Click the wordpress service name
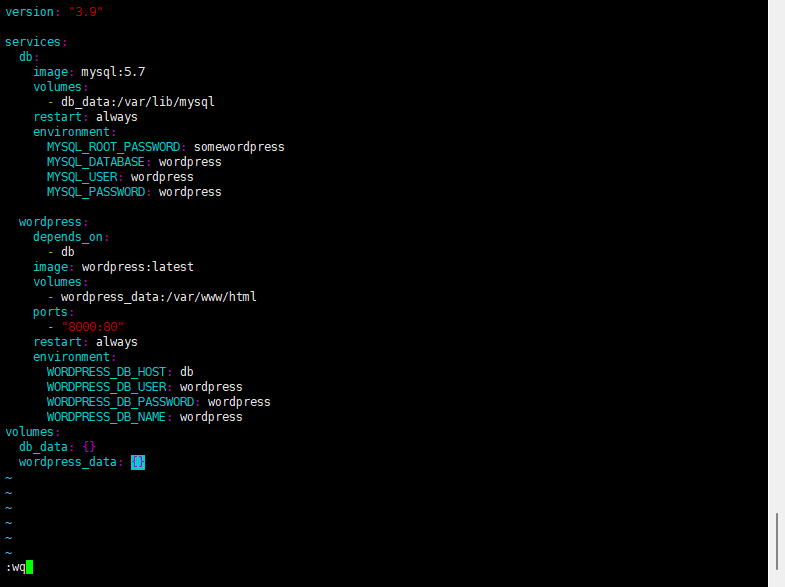This screenshot has width=785, height=587. click(50, 222)
